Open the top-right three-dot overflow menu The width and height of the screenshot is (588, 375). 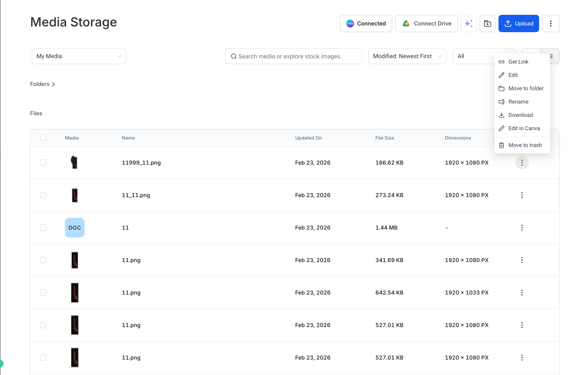pyautogui.click(x=551, y=23)
